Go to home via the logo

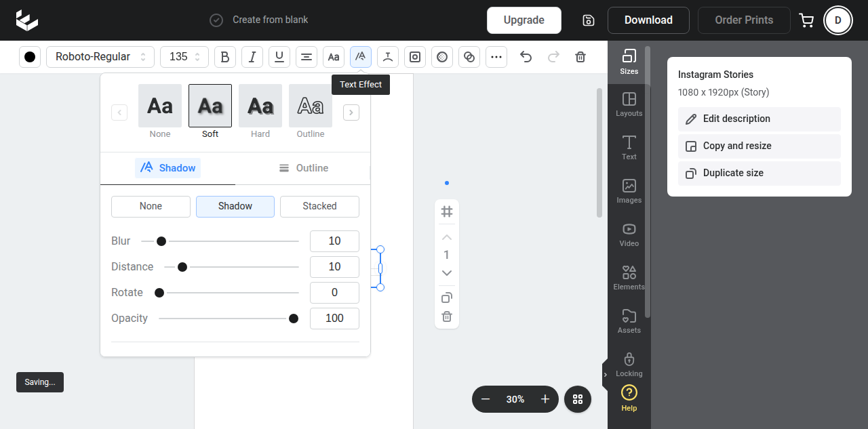[27, 20]
